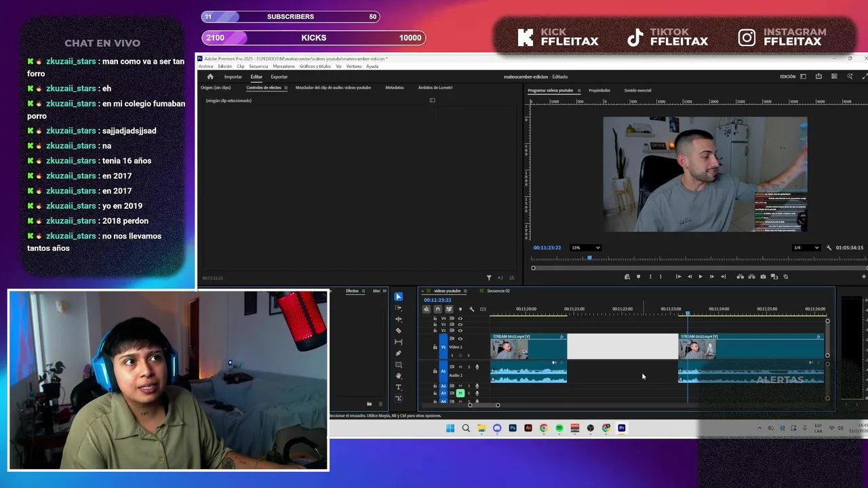This screenshot has width=868, height=488.
Task: Click Mark In bracket button
Action: (650, 277)
